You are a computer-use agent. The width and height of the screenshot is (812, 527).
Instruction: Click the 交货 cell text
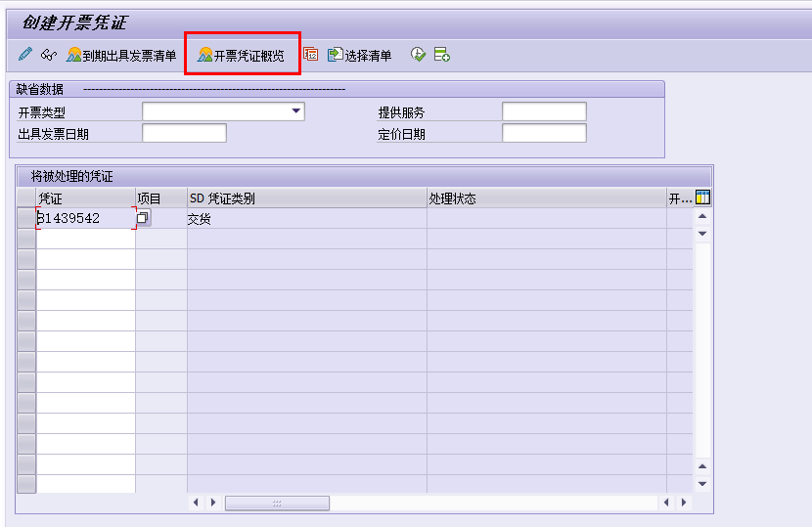[200, 219]
